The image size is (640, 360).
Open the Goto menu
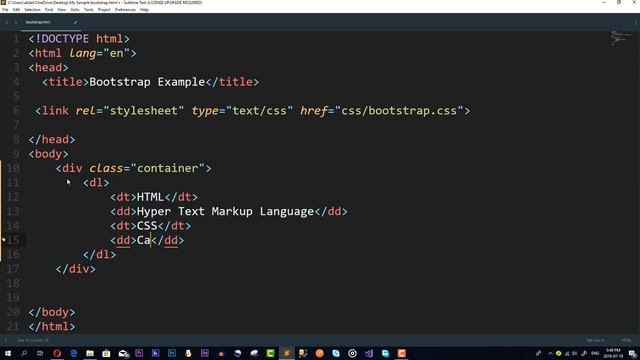coord(75,9)
